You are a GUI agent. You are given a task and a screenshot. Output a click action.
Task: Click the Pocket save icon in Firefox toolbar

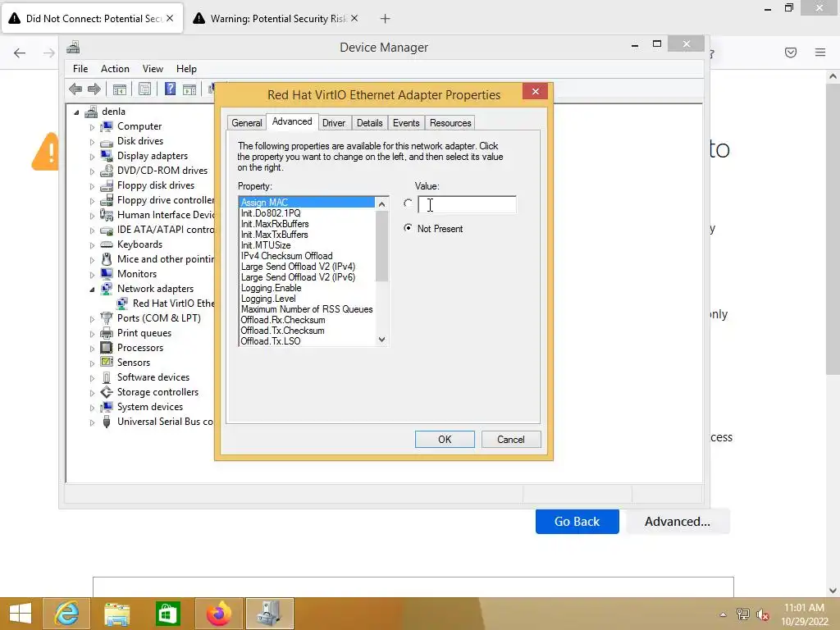coord(791,52)
